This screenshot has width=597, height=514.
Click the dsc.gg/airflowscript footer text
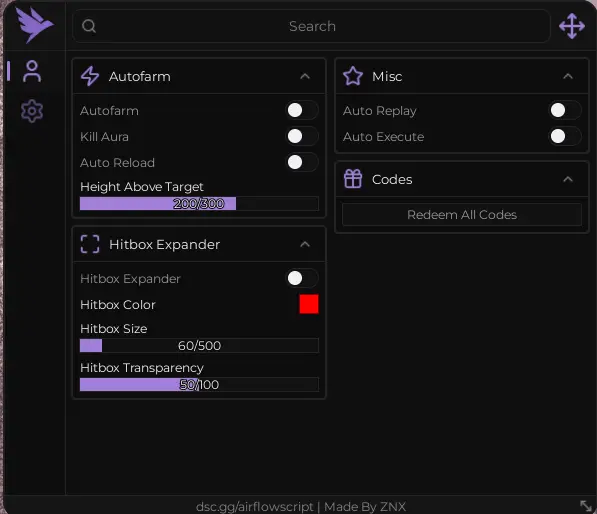[254, 507]
